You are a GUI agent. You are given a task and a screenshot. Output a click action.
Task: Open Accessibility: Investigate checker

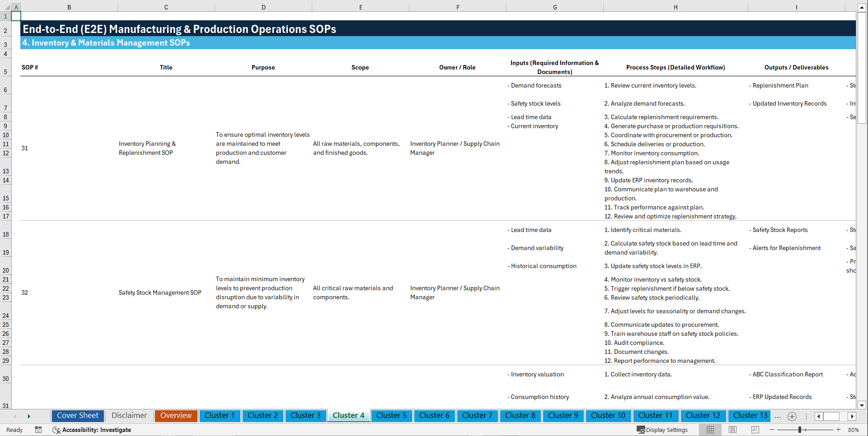pos(92,430)
